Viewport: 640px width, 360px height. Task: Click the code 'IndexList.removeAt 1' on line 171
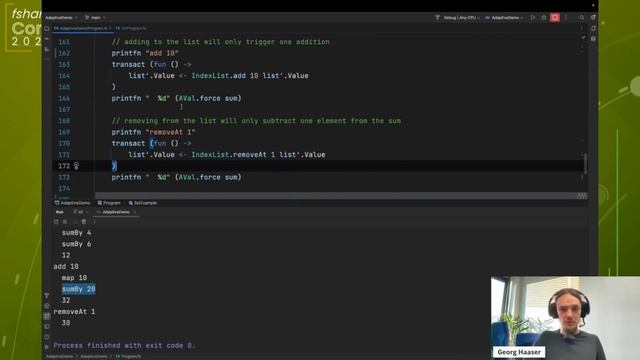coord(233,155)
